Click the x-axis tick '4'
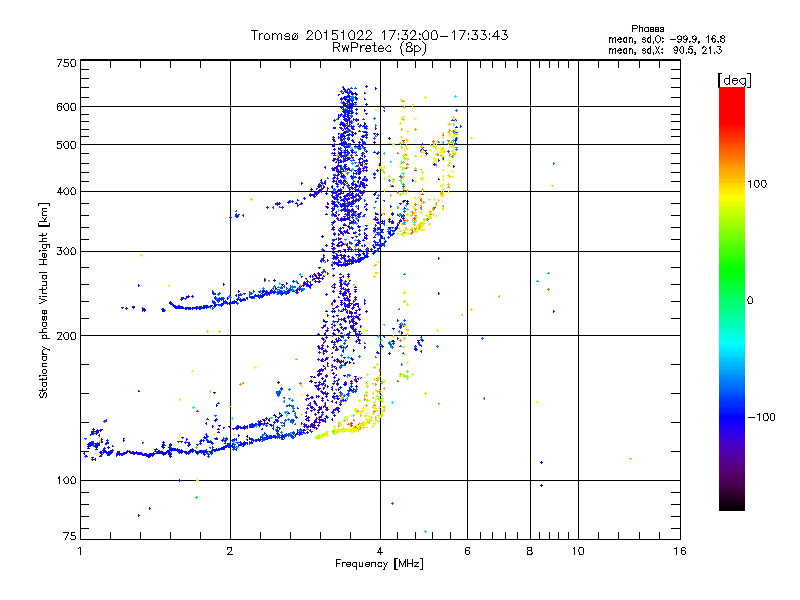800x600 pixels. [x=380, y=551]
